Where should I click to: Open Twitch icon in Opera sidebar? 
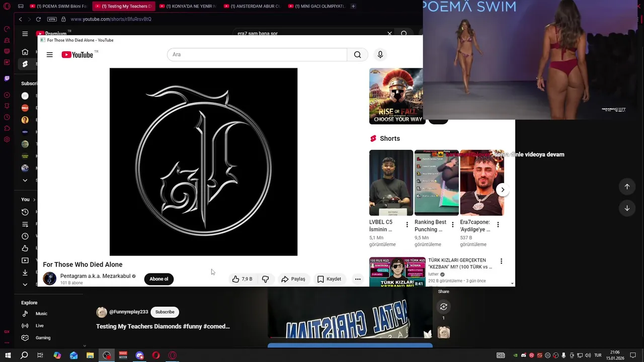coord(7,78)
